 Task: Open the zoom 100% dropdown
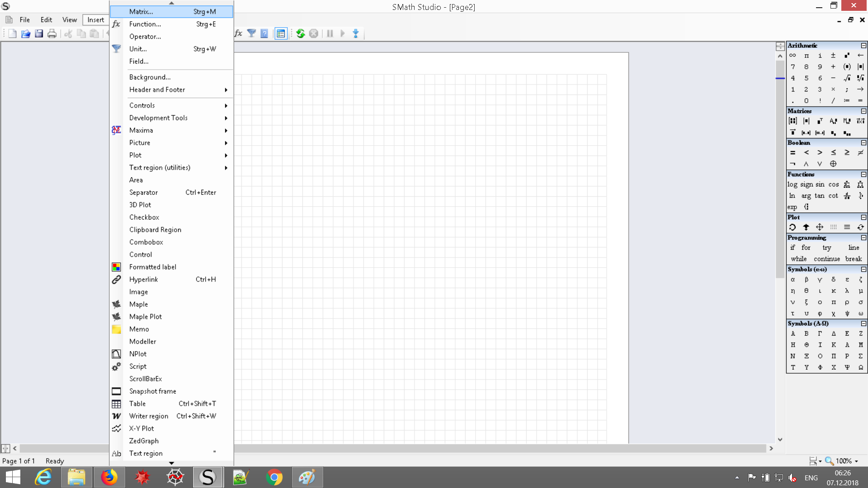856,461
